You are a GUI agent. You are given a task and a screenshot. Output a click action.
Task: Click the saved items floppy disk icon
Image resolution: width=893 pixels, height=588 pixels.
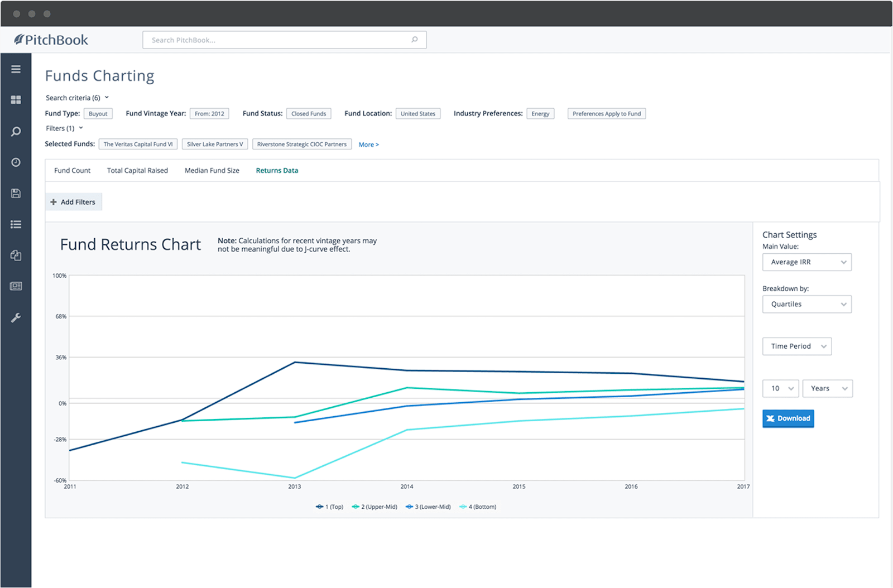[x=16, y=194]
